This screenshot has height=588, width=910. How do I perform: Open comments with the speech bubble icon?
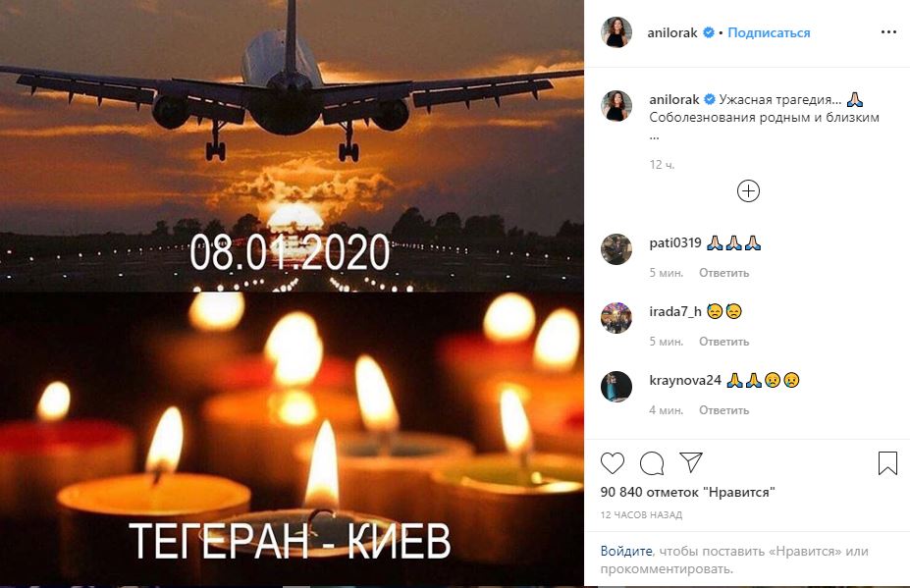coord(652,463)
